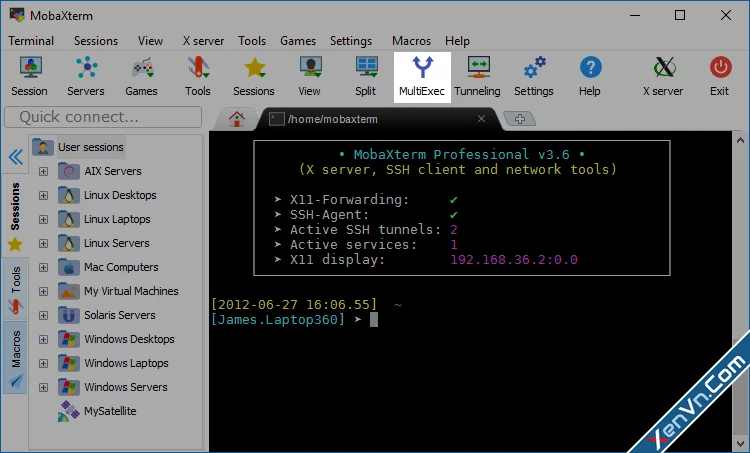Select the User sessions root node
This screenshot has height=453, width=750.
click(x=90, y=147)
